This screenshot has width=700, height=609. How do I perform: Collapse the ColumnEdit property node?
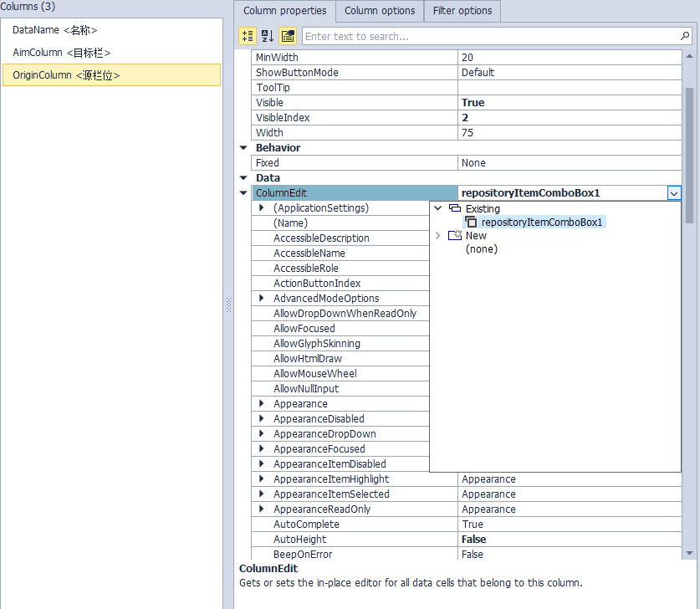(243, 193)
